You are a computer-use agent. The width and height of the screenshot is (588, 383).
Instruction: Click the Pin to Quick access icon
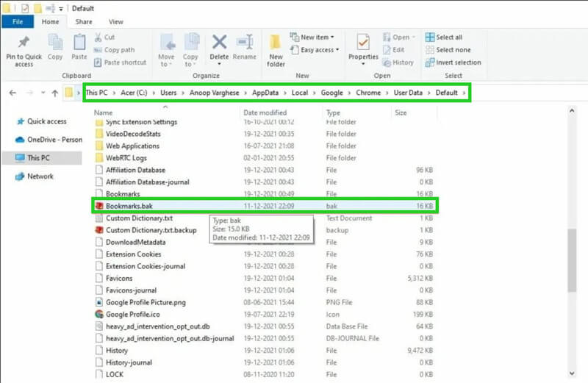point(24,43)
